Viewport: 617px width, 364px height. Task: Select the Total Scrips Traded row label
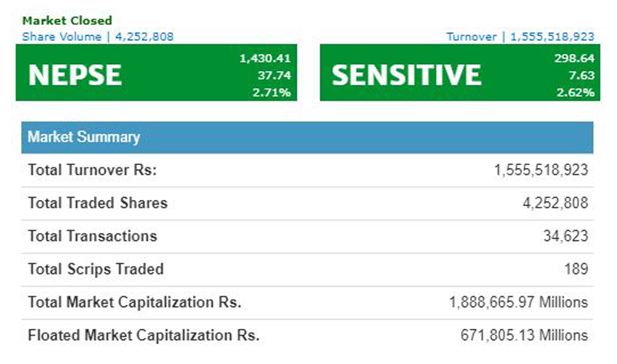96,270
